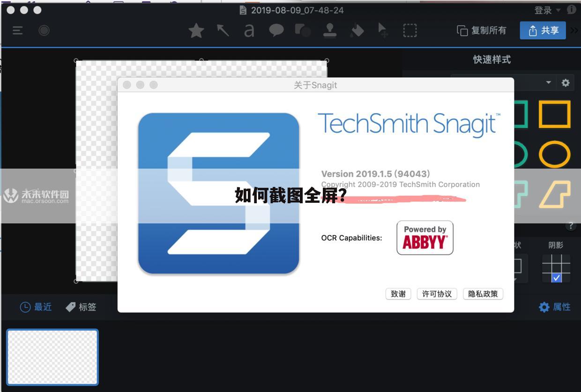Open the hamburger sidebar menu
The image size is (581, 392).
point(18,31)
